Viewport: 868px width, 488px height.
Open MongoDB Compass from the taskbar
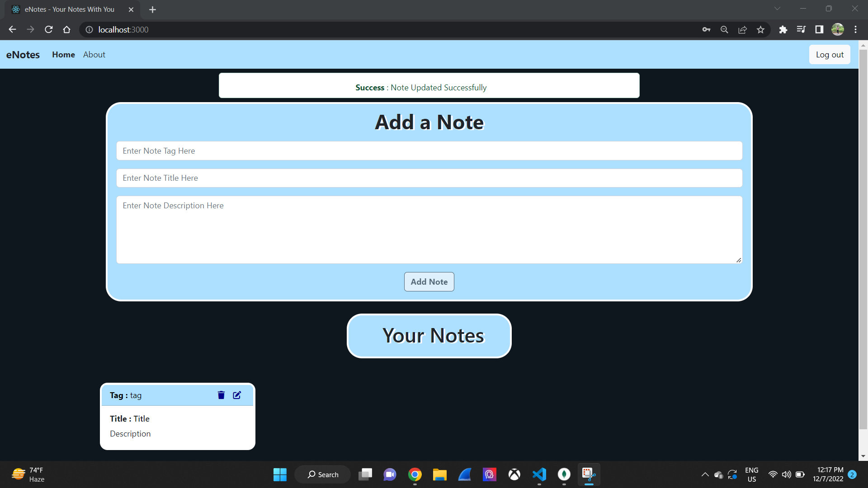click(564, 474)
